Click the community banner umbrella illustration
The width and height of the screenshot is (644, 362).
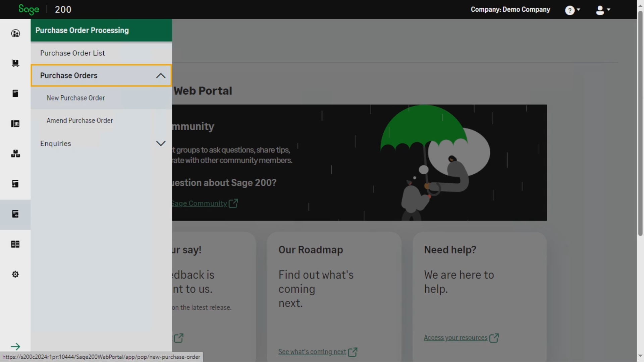coord(435,163)
